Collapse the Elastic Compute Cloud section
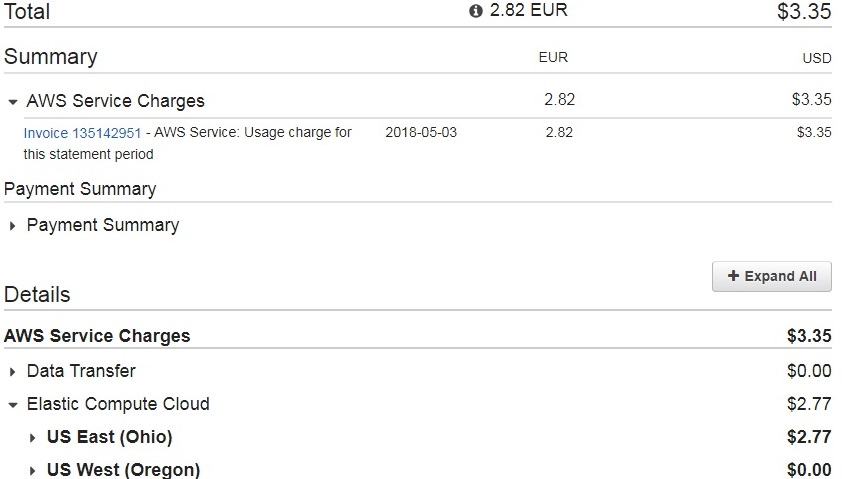Image resolution: width=843 pixels, height=479 pixels. pos(12,406)
